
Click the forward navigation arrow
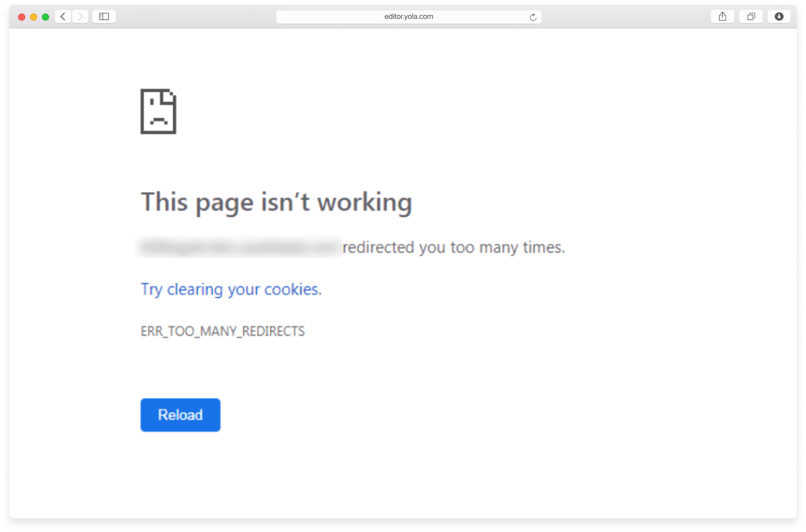(x=80, y=16)
